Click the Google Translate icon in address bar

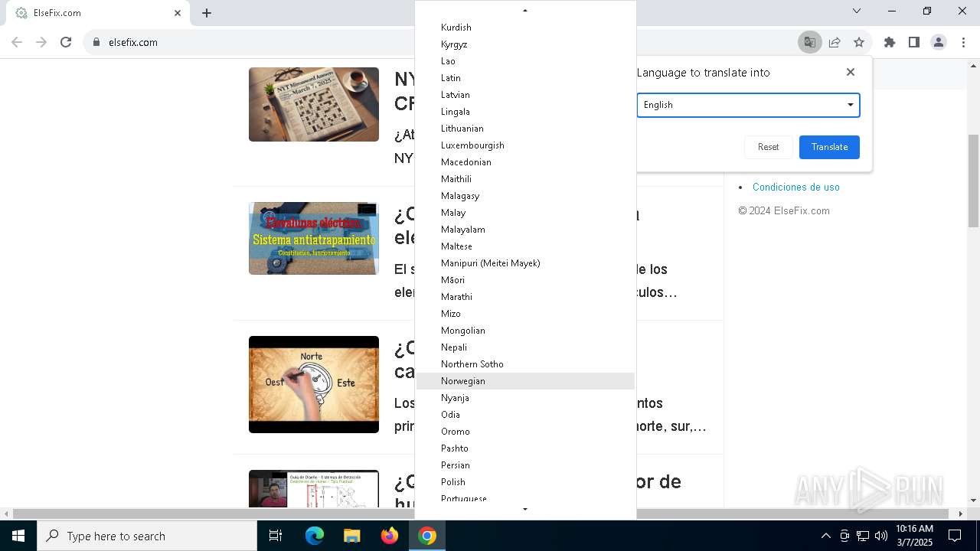[x=809, y=42]
